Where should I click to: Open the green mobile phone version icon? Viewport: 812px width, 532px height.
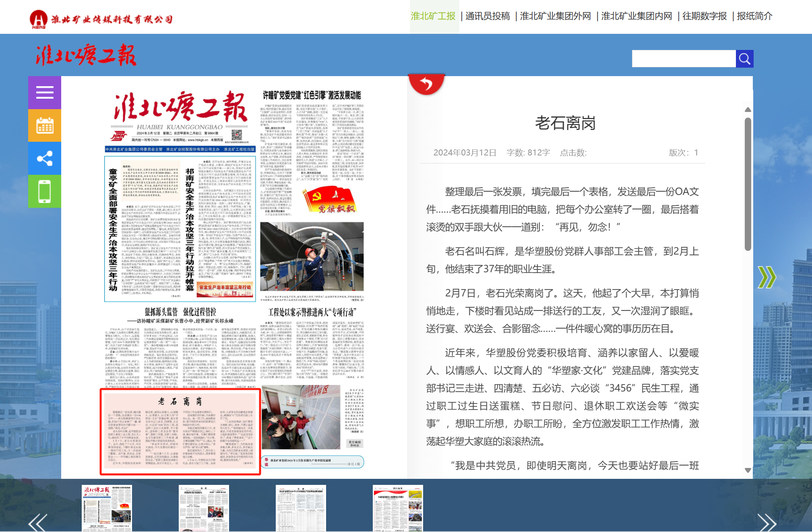[x=45, y=191]
